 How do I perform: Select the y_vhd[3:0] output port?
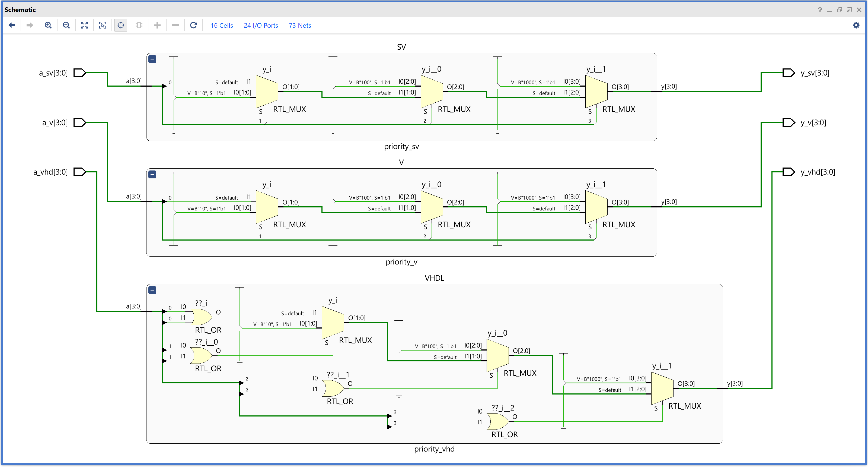(x=789, y=172)
